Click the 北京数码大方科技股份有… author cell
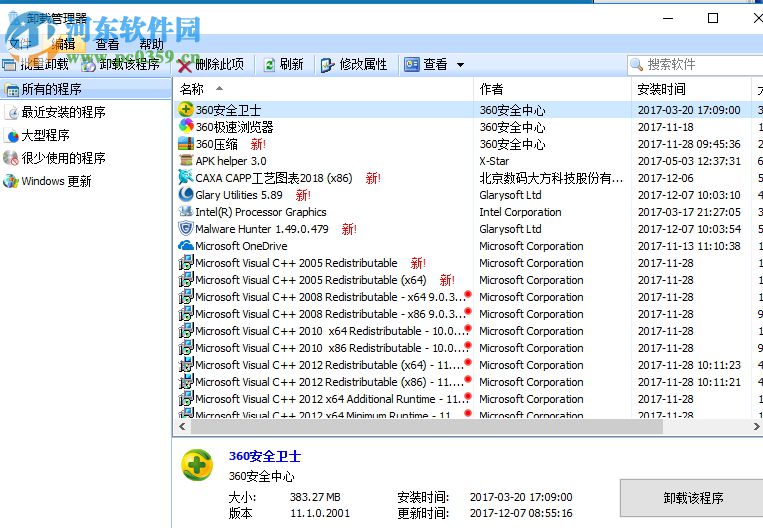This screenshot has width=763, height=528. click(x=551, y=178)
